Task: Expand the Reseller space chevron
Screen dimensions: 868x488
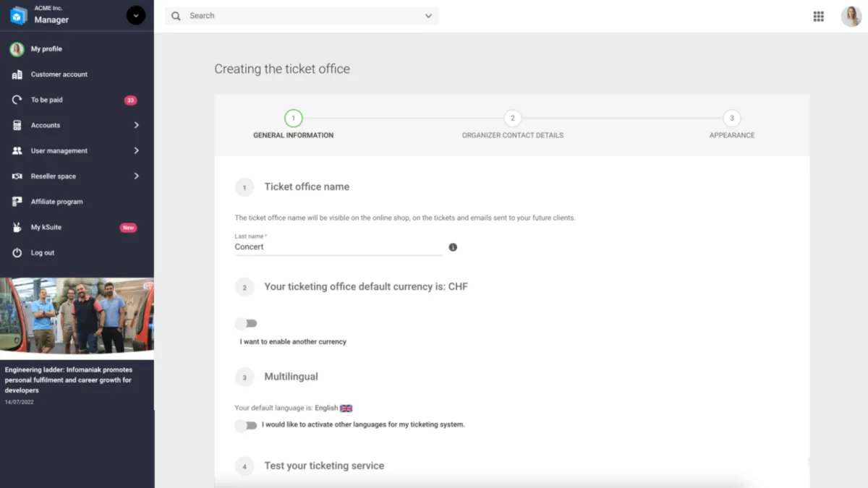Action: [136, 176]
